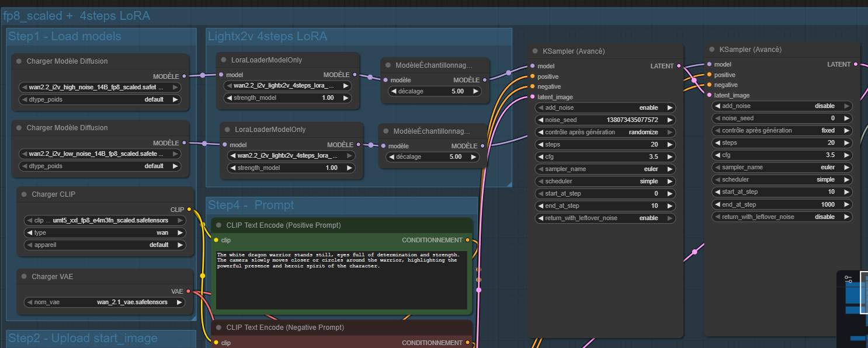Collapse the Charger CLIP node via its title dot

pyautogui.click(x=25, y=194)
